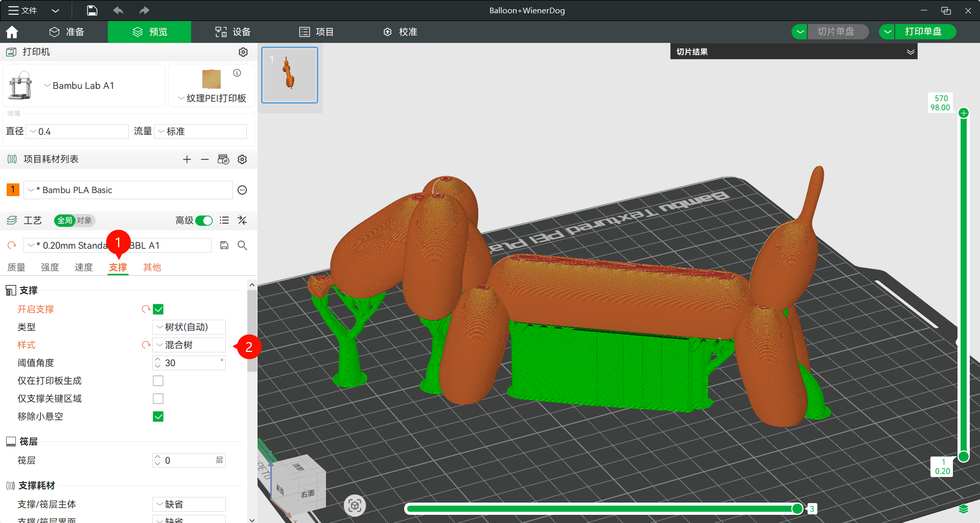Open the 项目 tab

316,32
